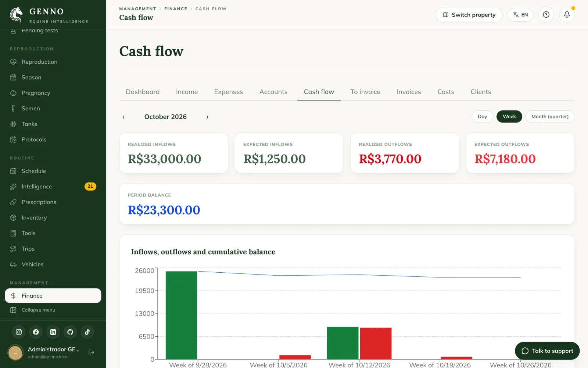Open the notifications bell

click(x=567, y=15)
